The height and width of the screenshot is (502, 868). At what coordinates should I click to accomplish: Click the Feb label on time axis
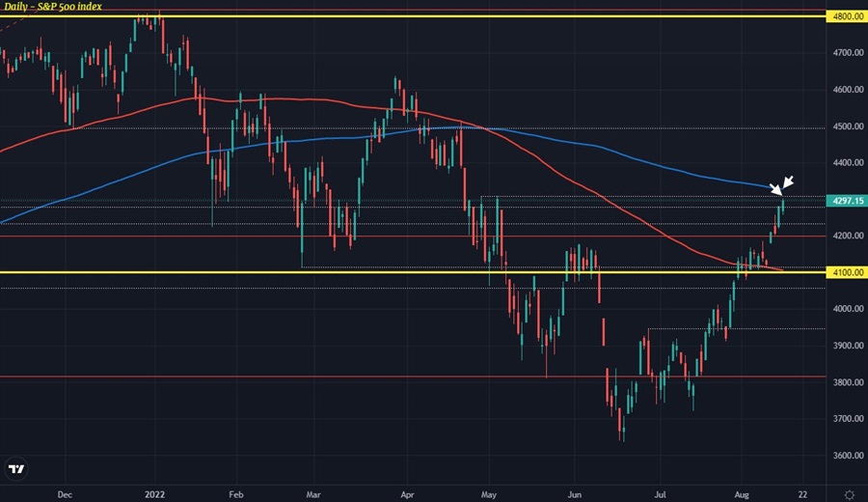coord(236,494)
